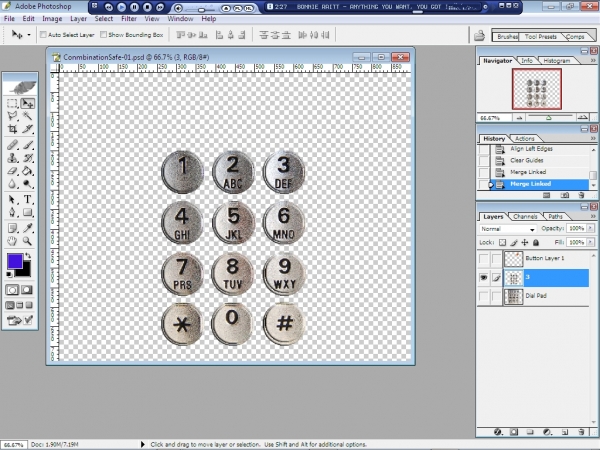
Task: Open the Fill slider arrow
Action: coord(590,242)
